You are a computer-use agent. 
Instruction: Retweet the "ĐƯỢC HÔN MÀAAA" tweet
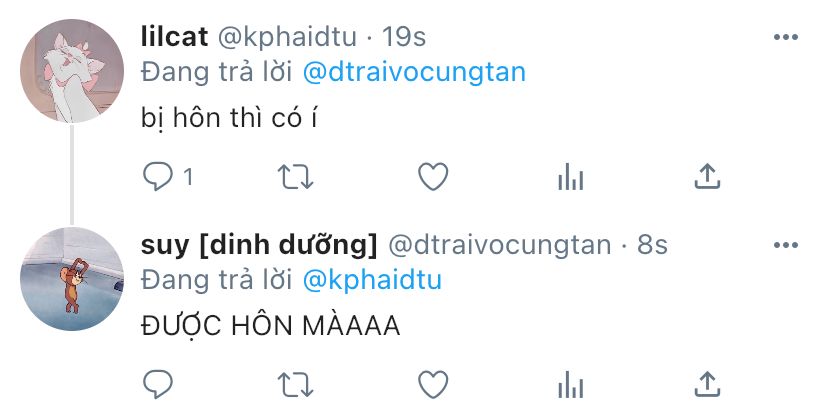[x=295, y=384]
